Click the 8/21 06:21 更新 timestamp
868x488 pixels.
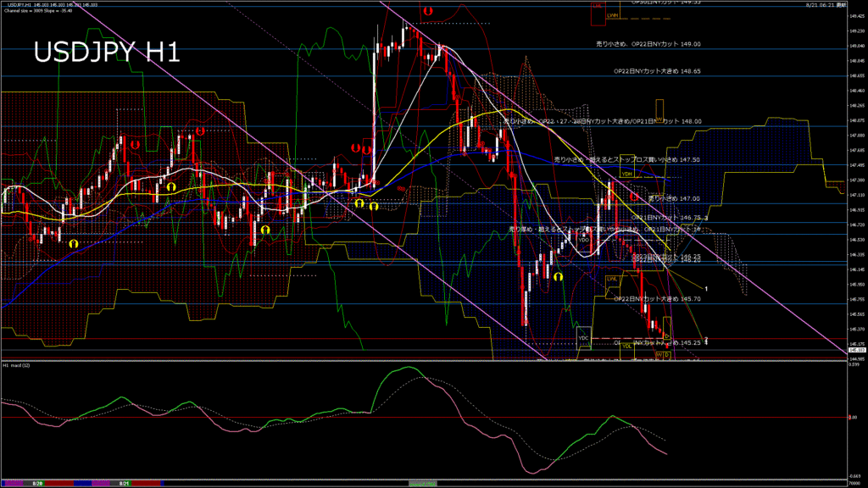click(x=826, y=4)
